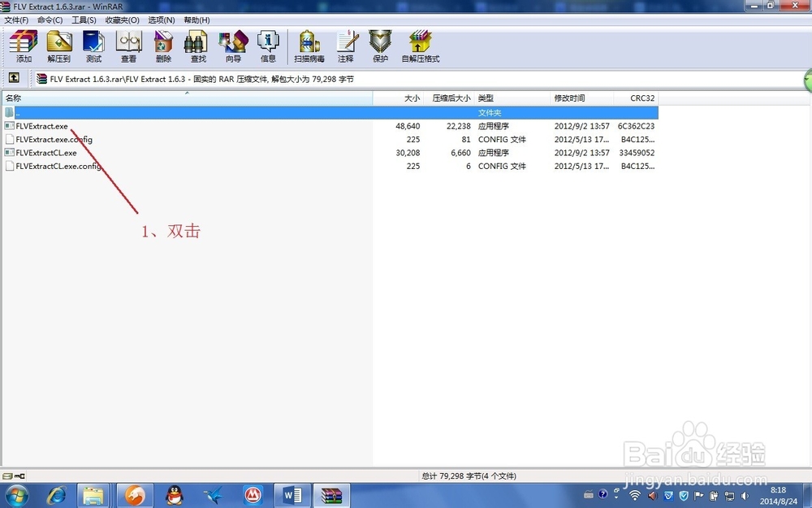Click the size value 48,640
Image resolution: width=812 pixels, height=508 pixels.
(x=408, y=126)
